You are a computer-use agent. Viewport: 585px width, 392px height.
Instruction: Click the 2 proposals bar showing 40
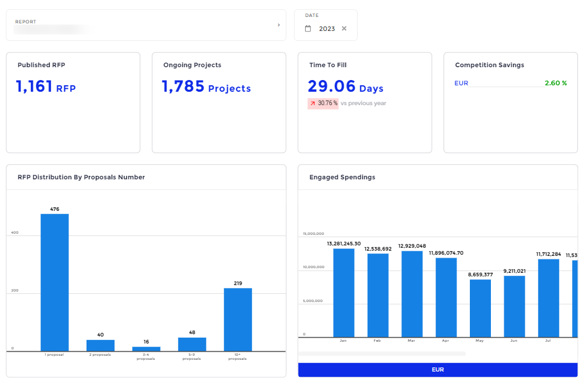101,345
